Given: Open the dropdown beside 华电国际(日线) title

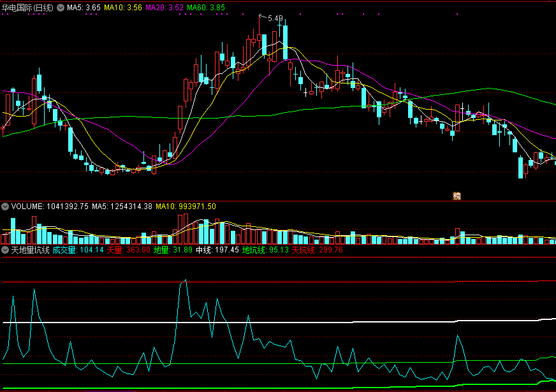Looking at the screenshot, I should click(61, 8).
